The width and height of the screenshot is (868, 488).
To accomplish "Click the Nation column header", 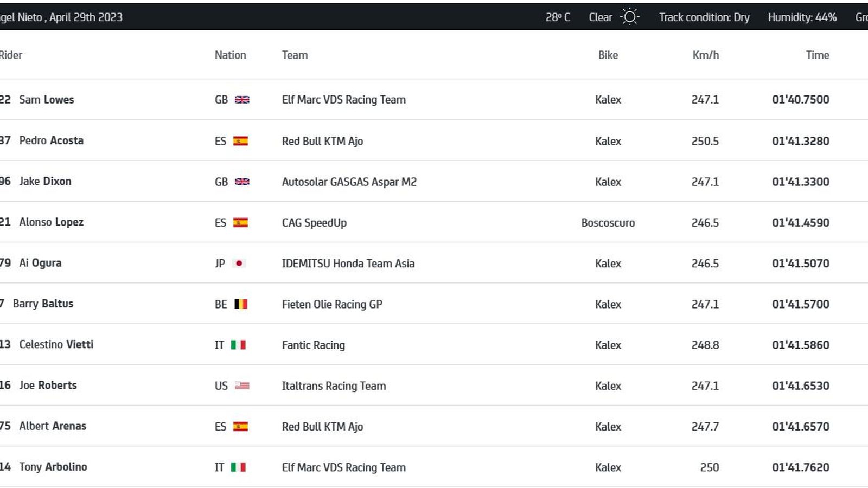I will point(230,55).
